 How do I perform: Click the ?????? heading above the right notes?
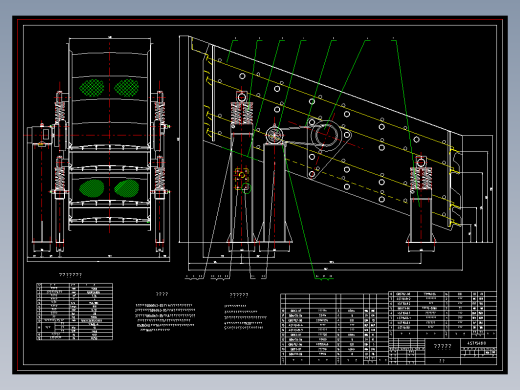[239, 295]
